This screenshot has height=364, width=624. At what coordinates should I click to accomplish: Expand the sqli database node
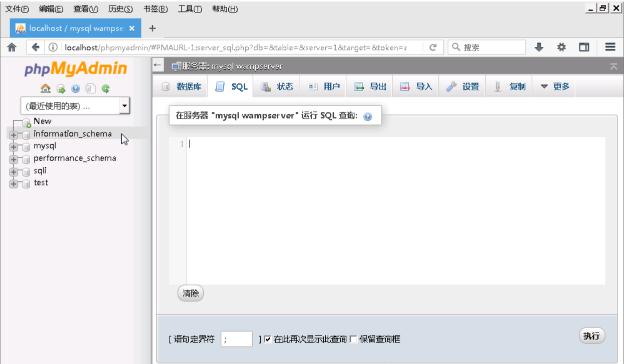pos(14,171)
